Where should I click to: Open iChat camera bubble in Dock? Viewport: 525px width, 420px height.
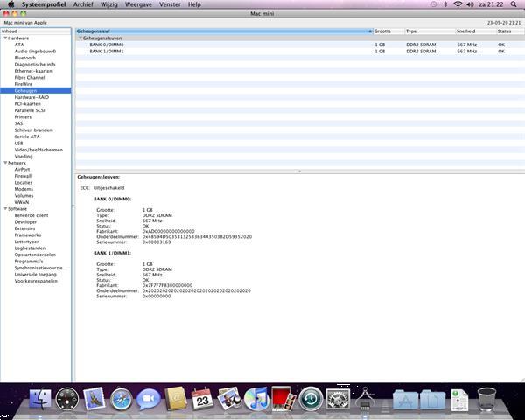[149, 399]
